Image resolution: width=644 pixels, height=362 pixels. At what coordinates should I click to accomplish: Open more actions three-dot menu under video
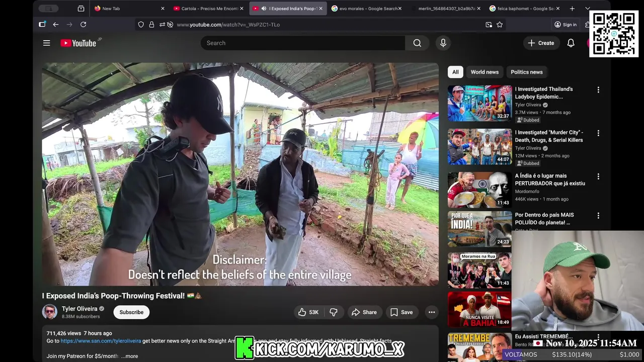(432, 312)
